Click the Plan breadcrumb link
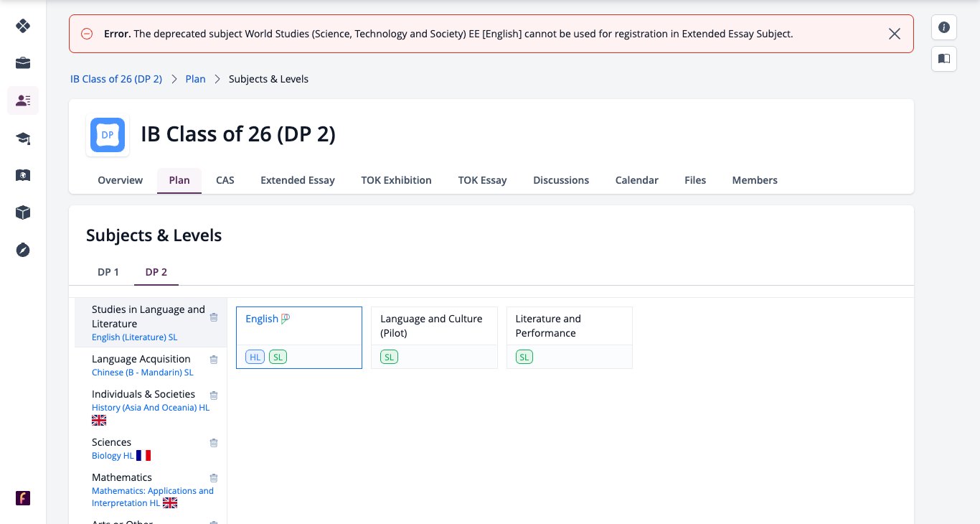 point(195,79)
